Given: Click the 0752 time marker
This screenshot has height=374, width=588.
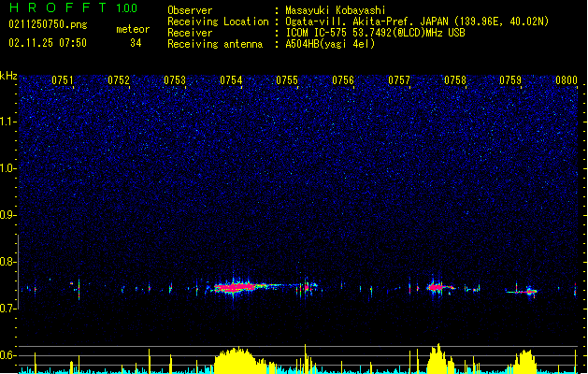Looking at the screenshot, I should 119,80.
